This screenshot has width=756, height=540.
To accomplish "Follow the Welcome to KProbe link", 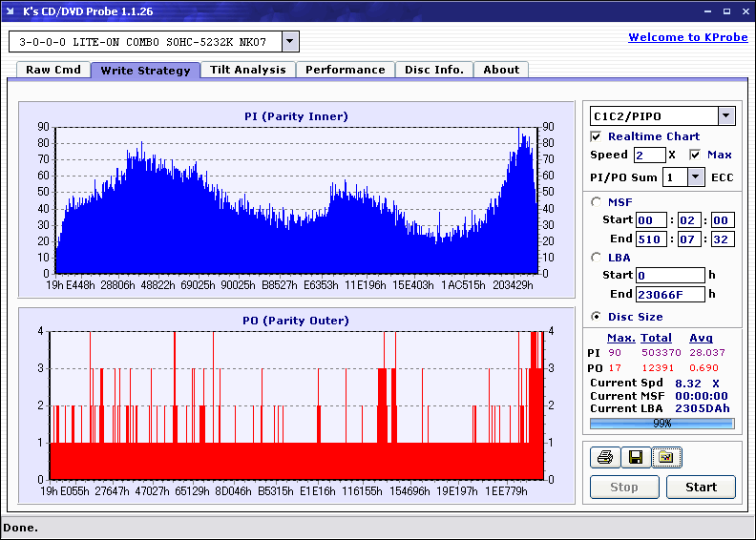I will coord(685,37).
